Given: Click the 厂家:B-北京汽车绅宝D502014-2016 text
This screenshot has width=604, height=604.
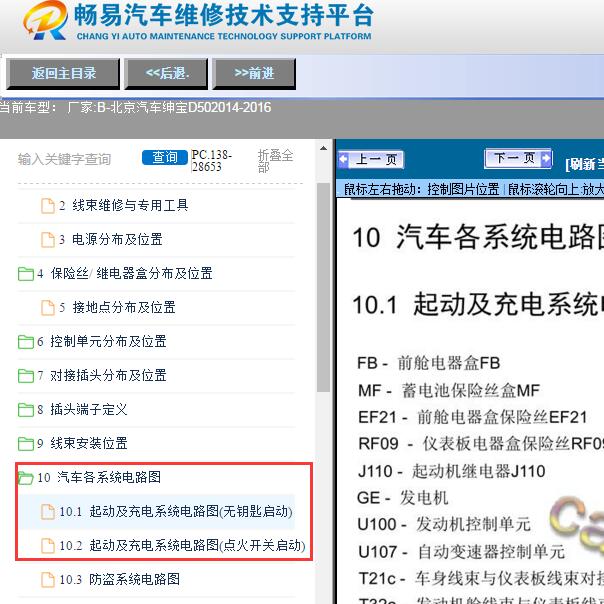Looking at the screenshot, I should click(169, 107).
